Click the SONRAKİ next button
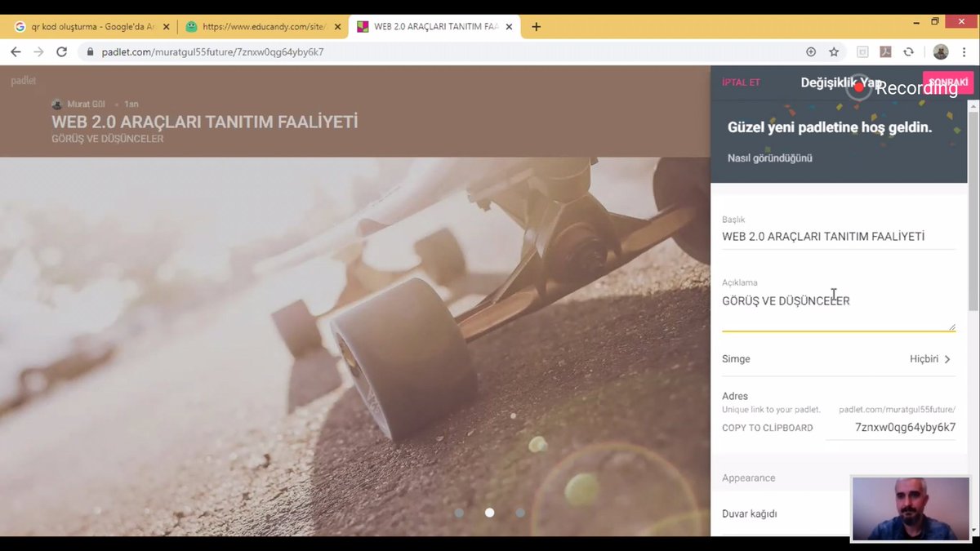Viewport: 980px width, 551px height. 948,82
